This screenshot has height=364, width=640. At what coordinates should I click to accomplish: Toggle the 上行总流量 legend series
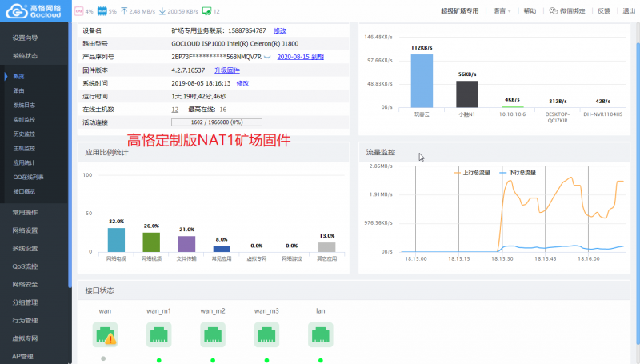[x=472, y=173]
